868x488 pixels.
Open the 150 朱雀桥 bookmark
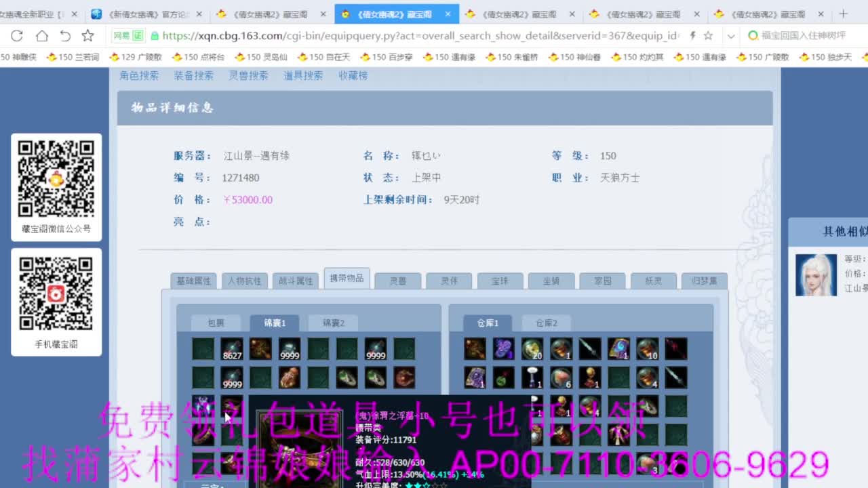click(512, 58)
